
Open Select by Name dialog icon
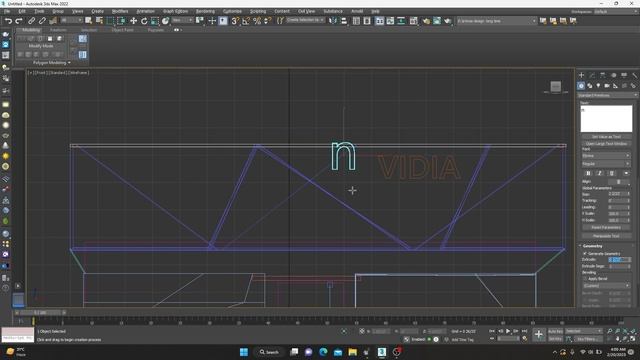coord(99,21)
